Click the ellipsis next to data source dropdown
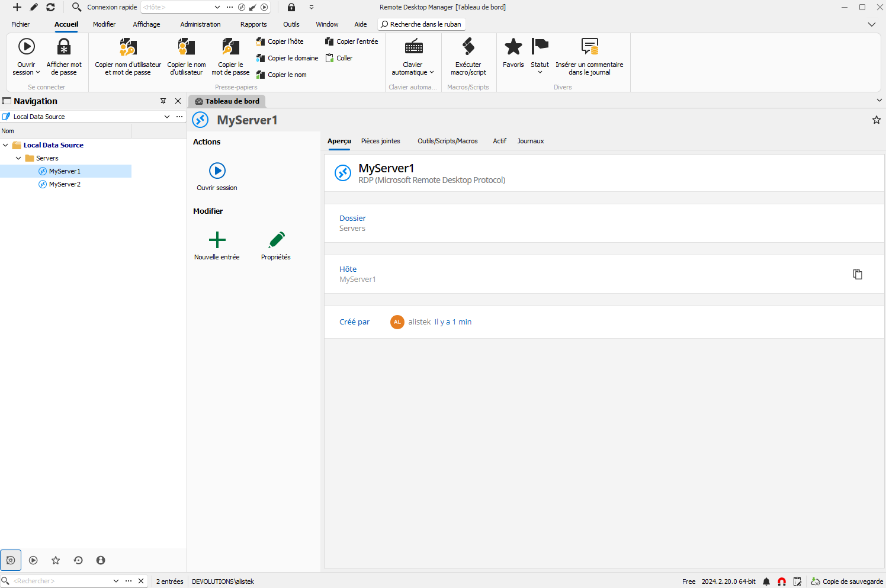The image size is (886, 588). (179, 117)
